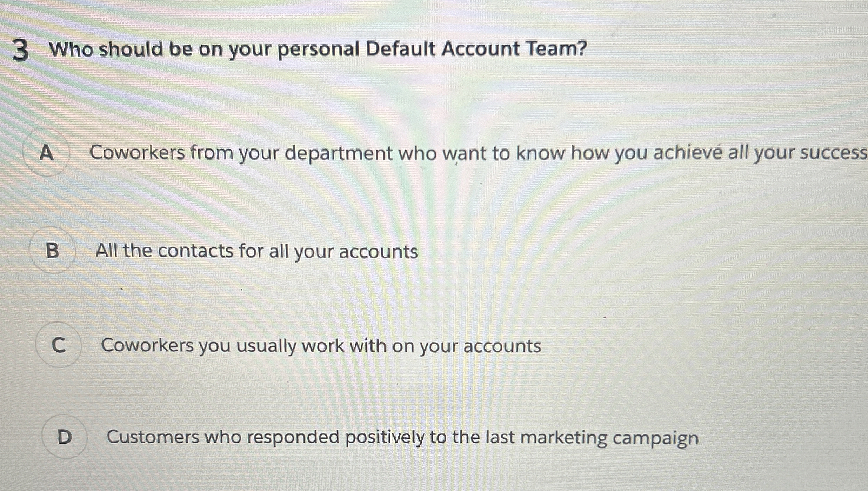Select the circle labeled A

[47, 153]
